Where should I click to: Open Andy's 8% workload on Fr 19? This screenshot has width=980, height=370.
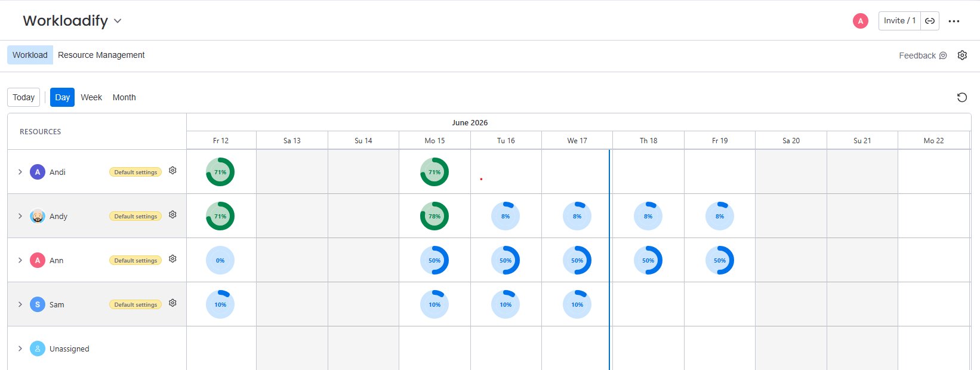(720, 216)
